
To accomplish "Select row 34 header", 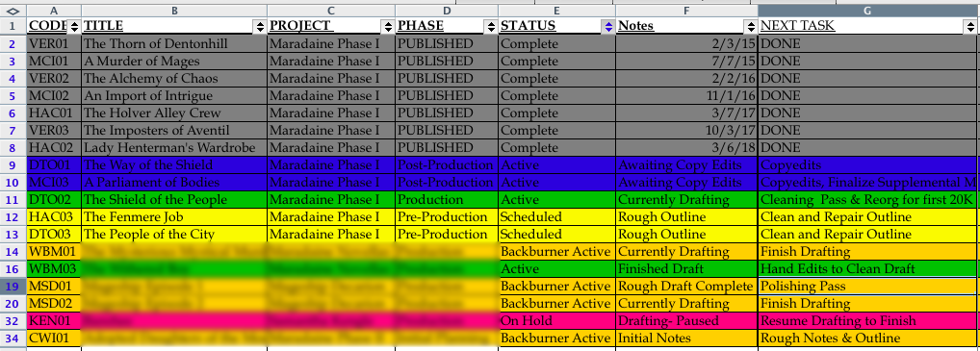I will (x=13, y=338).
